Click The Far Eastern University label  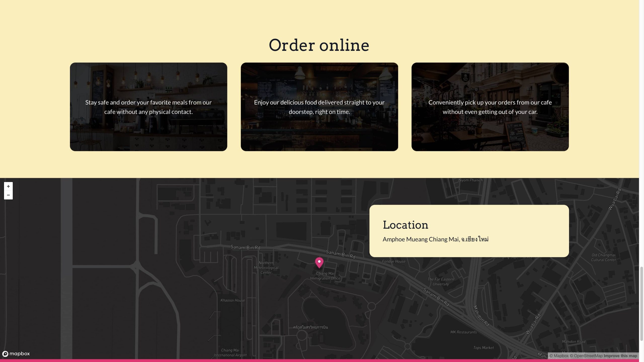441,281
